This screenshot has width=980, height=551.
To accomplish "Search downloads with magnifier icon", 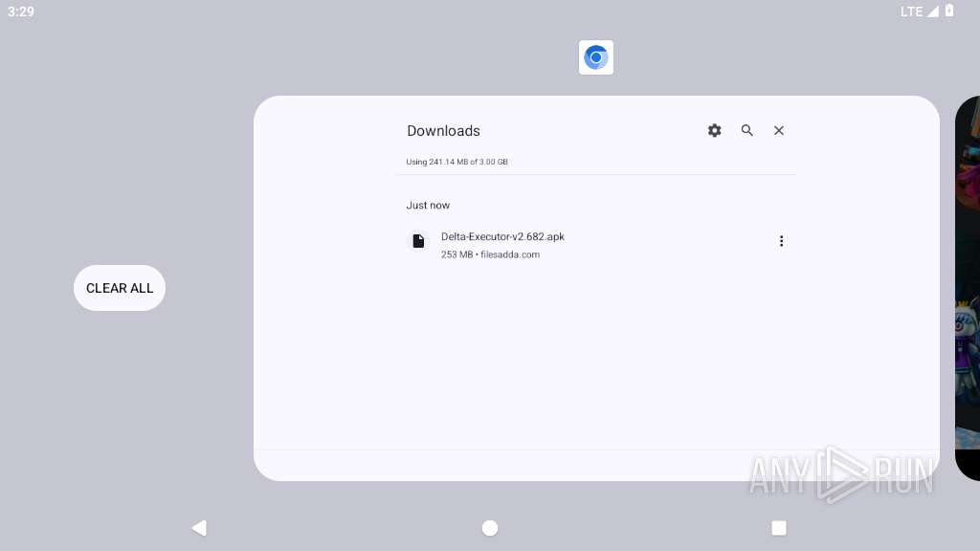I will point(746,130).
